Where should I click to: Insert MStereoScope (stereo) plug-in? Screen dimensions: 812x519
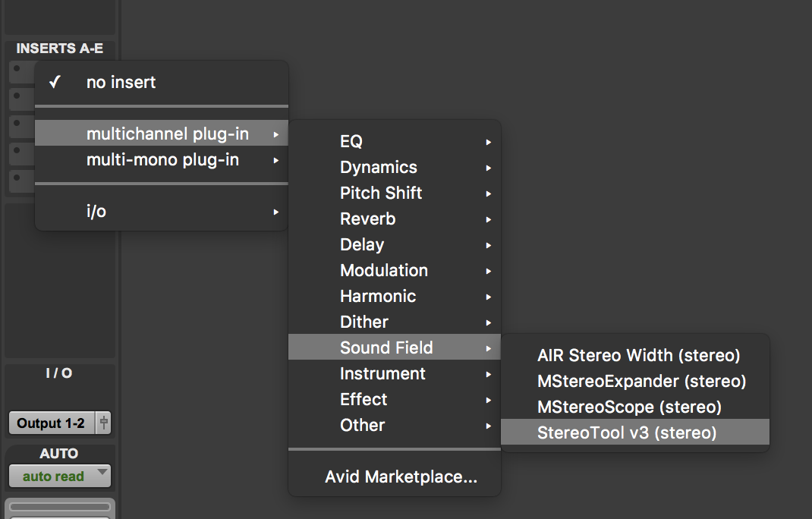point(635,407)
